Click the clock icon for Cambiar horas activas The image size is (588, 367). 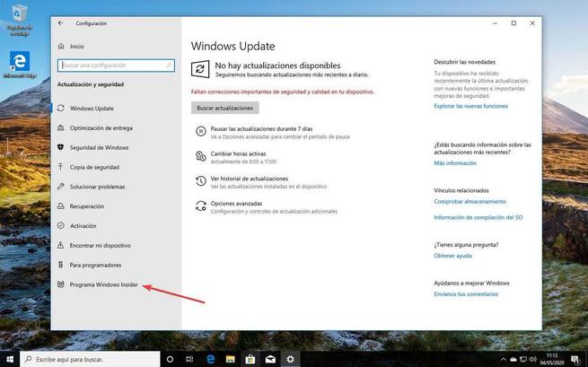(x=201, y=156)
